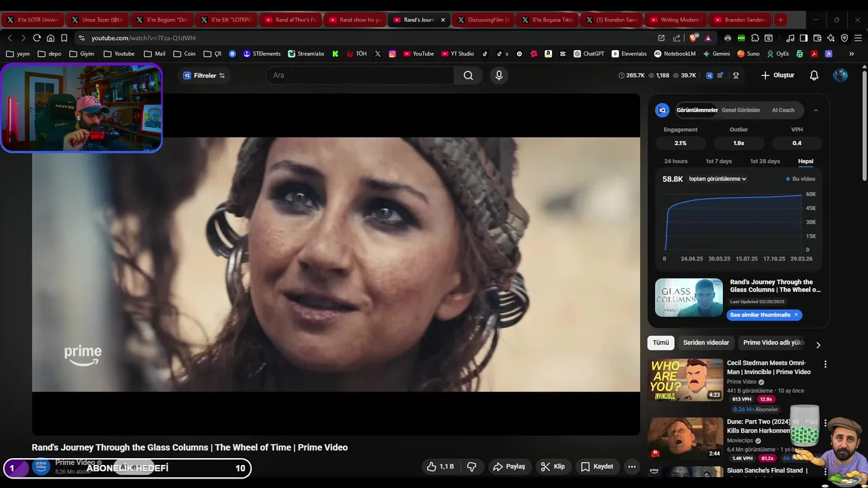Screen dimensions: 868x488
Task: Collapse the vidIQ stats panel chevron
Action: point(816,110)
